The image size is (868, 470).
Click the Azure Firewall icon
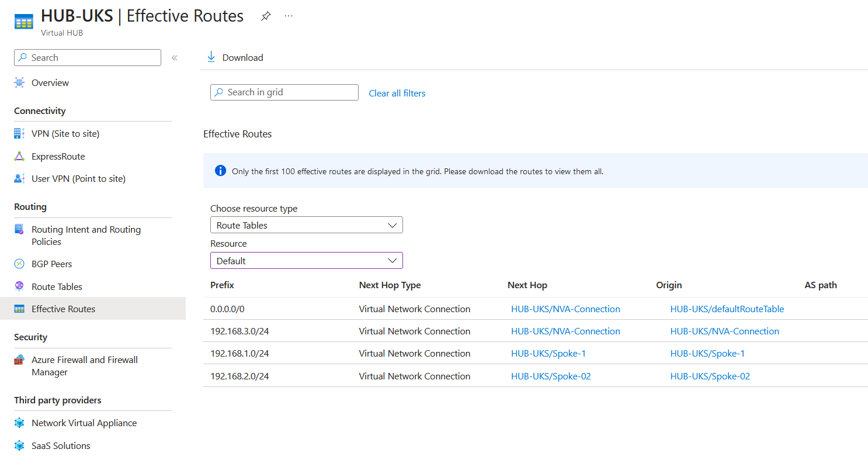point(19,360)
